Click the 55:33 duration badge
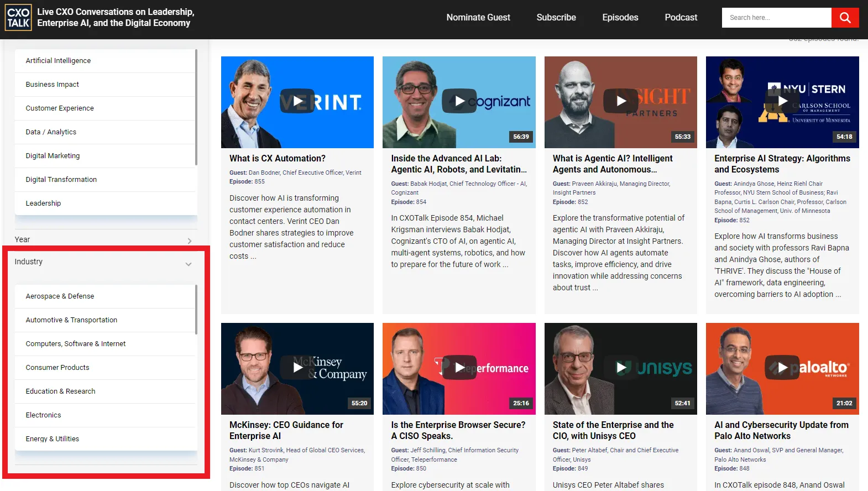Screen dimensions: 868x491 [x=682, y=137]
